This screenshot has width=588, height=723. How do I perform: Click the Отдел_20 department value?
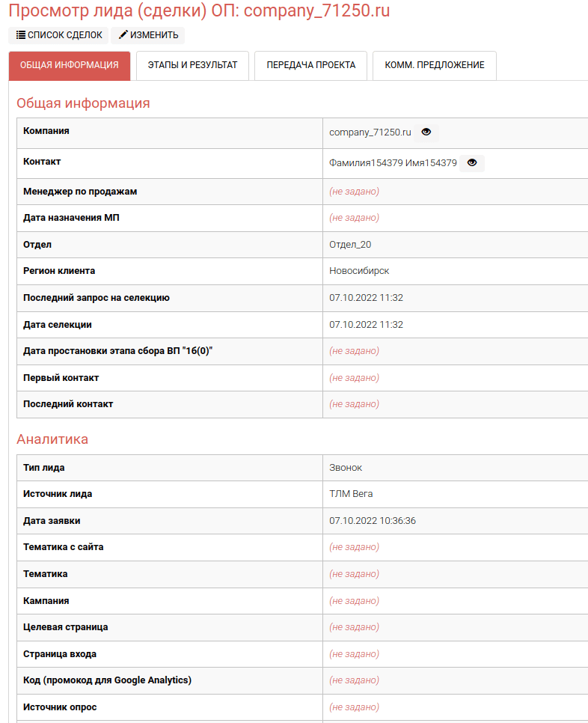pyautogui.click(x=350, y=245)
